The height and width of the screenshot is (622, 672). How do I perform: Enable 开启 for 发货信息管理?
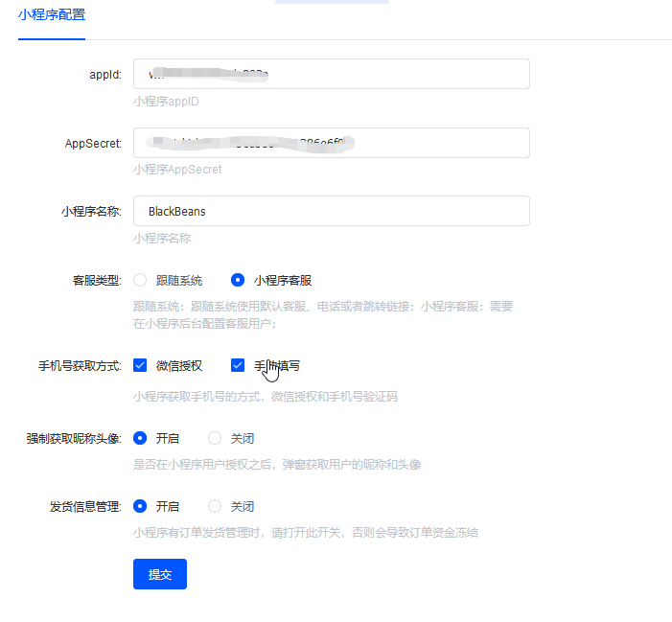[x=140, y=506]
